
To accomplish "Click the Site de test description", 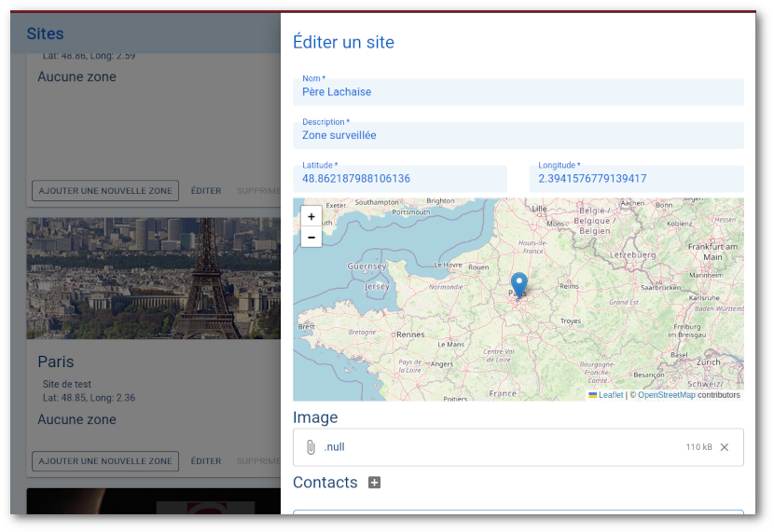I will point(66,384).
